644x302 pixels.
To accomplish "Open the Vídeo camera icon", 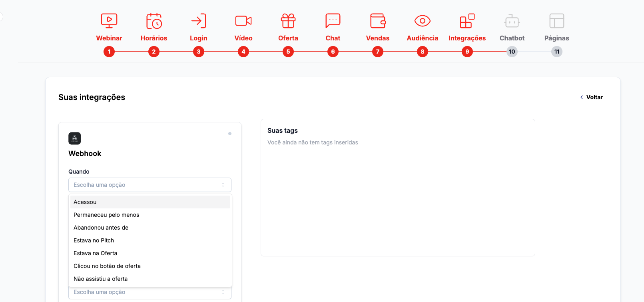I will 243,21.
